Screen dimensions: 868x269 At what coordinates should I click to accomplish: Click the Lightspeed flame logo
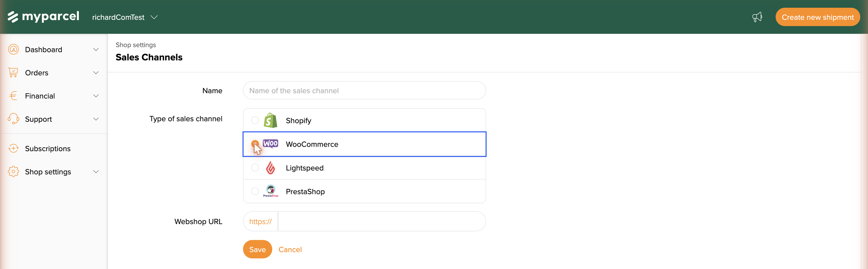click(270, 167)
